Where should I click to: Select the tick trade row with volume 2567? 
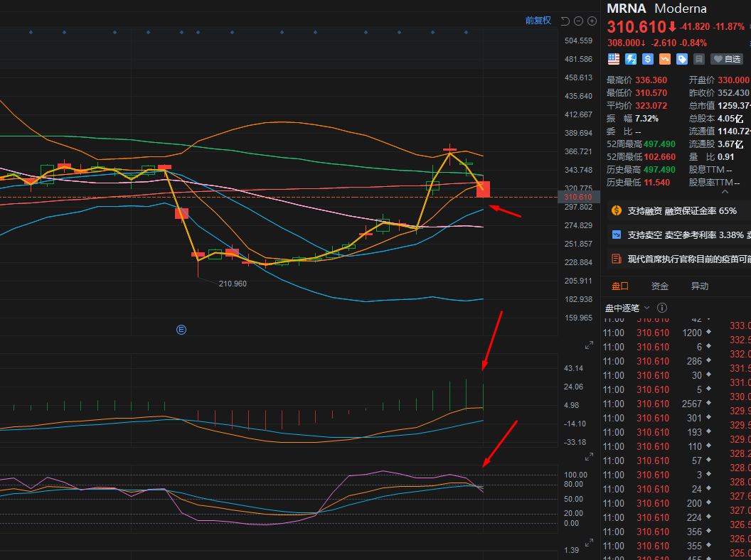[656, 404]
